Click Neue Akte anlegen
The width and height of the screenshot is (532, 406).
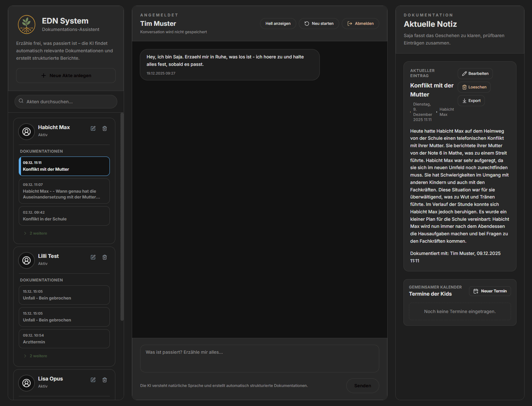click(66, 75)
